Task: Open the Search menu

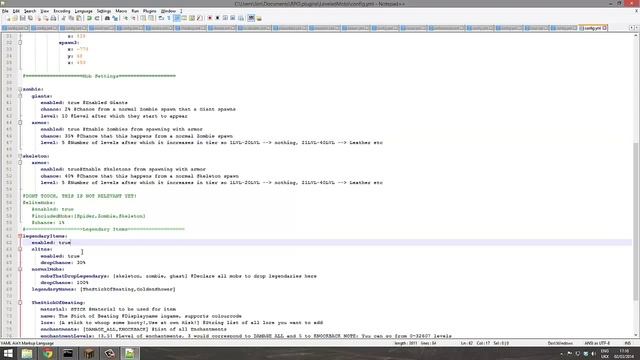Action: [30, 11]
